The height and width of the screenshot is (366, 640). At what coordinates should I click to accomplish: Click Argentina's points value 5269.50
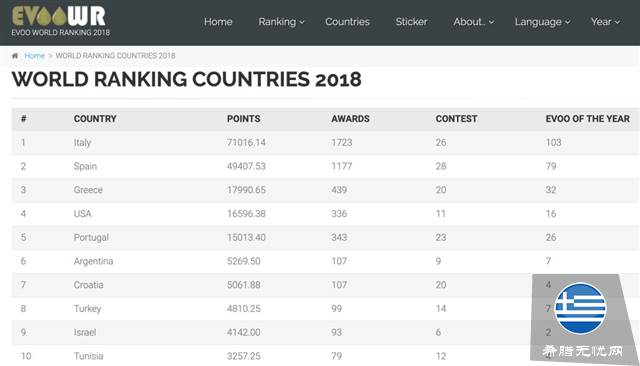244,261
